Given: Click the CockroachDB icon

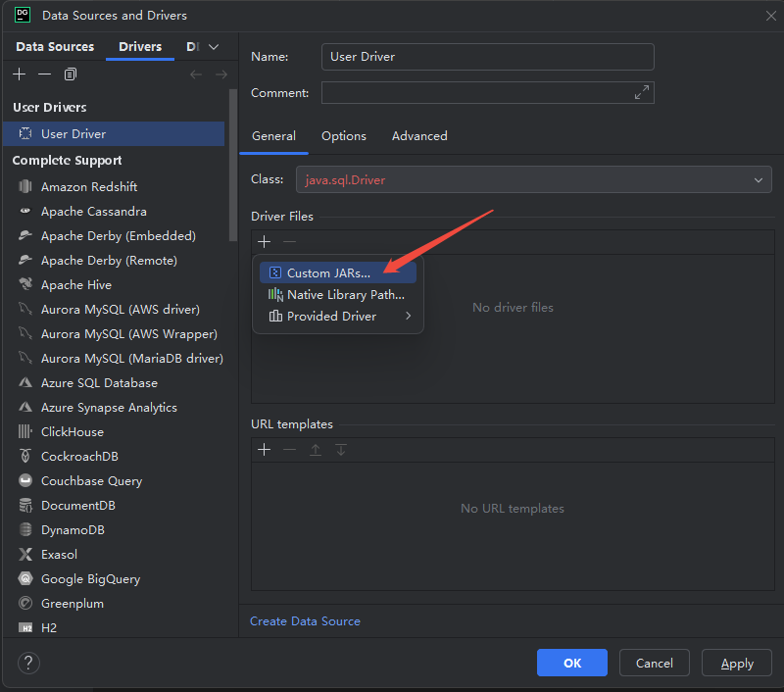Looking at the screenshot, I should pos(25,456).
